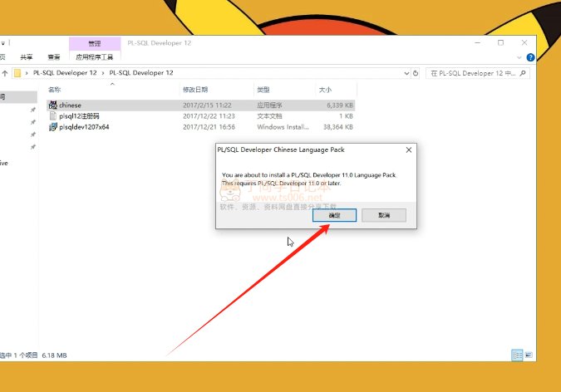Image resolution: width=561 pixels, height=392 pixels.
Task: Go up one folder level
Action: click(x=5, y=73)
